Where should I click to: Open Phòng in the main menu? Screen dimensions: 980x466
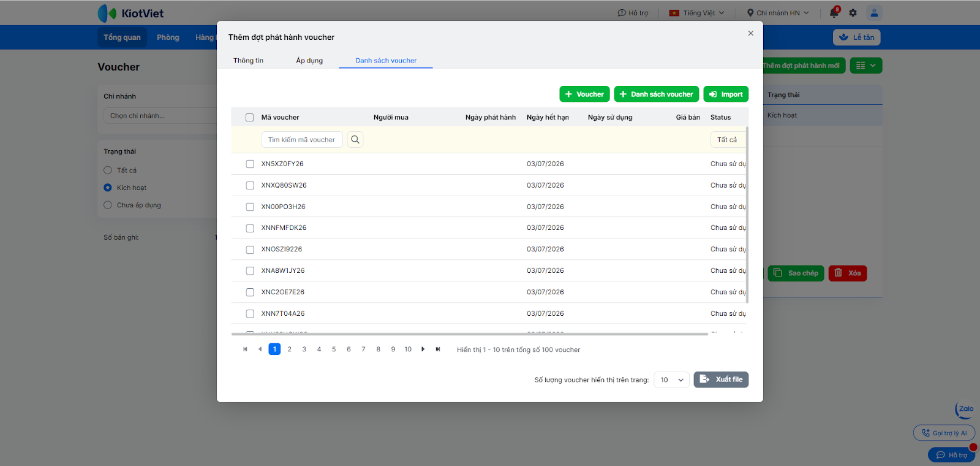tap(168, 37)
